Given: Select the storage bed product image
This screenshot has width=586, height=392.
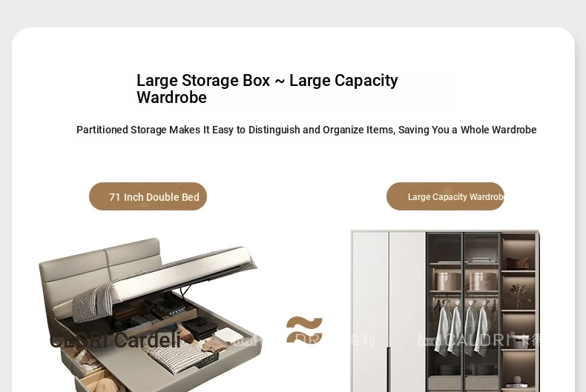Looking at the screenshot, I should click(151, 314).
